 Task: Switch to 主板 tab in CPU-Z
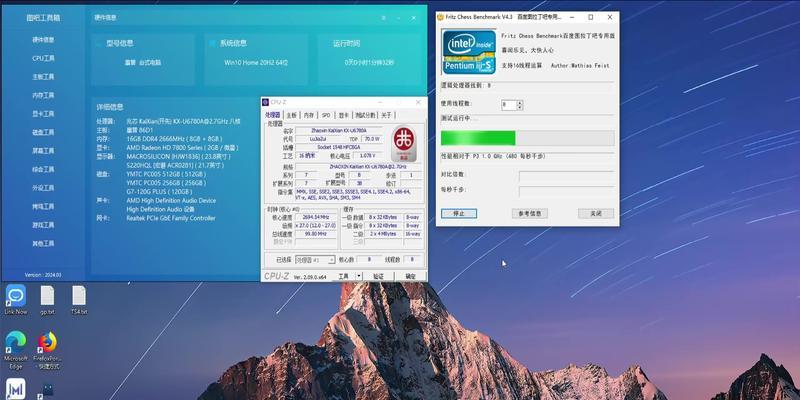click(291, 115)
